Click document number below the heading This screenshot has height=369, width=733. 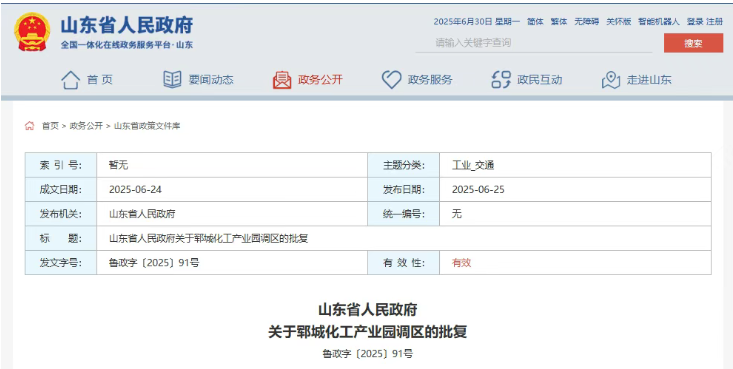tap(367, 354)
